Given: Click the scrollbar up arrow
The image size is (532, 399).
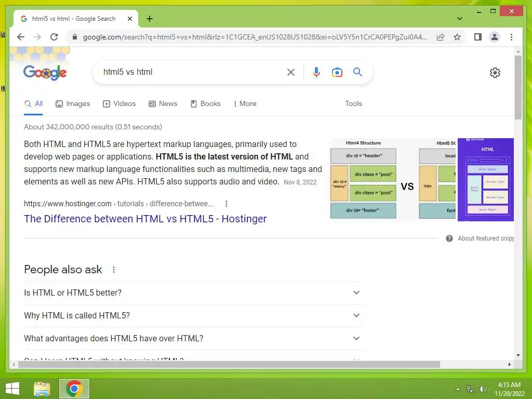Looking at the screenshot, I should 518,51.
